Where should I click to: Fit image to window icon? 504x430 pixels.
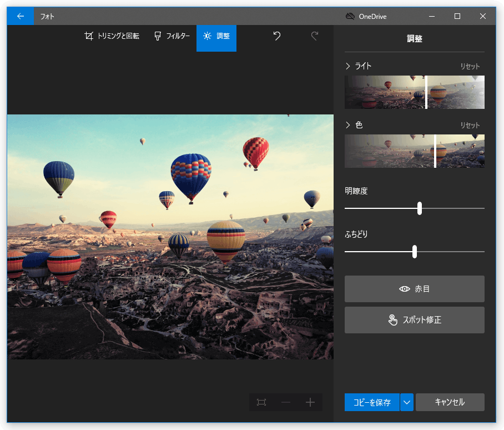[x=261, y=402]
